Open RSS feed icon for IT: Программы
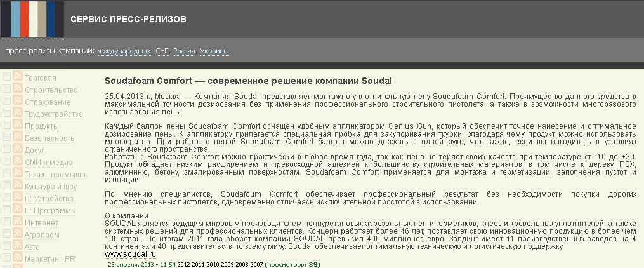 point(18,209)
